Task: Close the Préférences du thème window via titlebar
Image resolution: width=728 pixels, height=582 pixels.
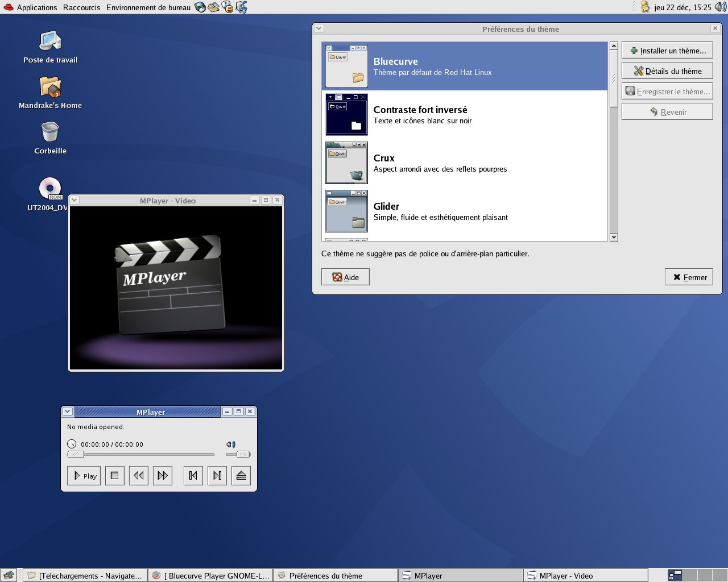Action: (715, 28)
